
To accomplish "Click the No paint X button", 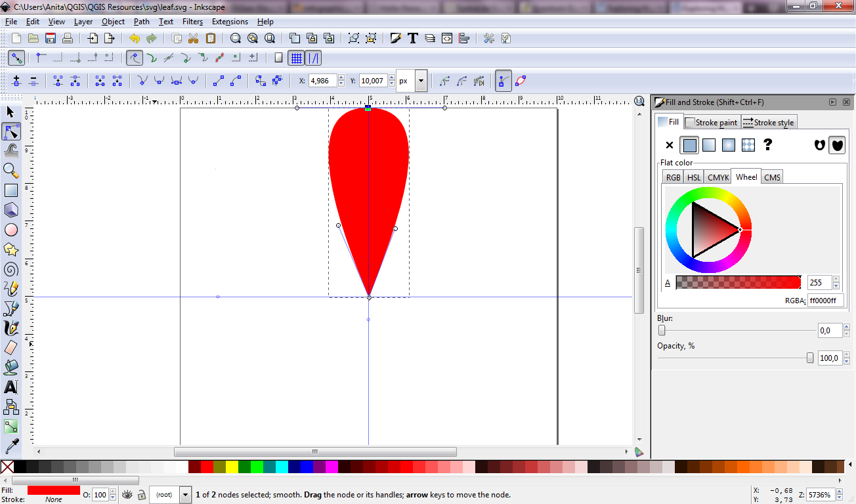I will click(670, 145).
